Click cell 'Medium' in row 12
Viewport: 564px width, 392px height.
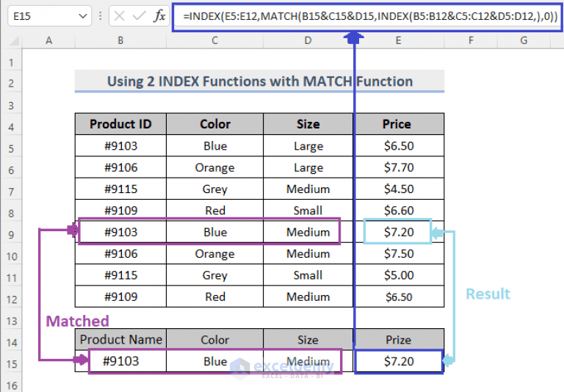click(308, 297)
